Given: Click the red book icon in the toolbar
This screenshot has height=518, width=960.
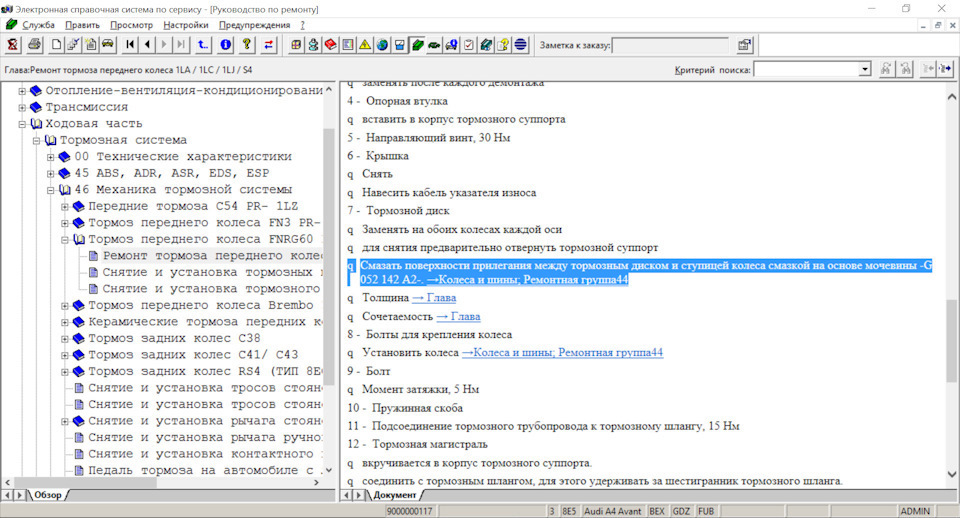Looking at the screenshot, I should click(x=331, y=45).
